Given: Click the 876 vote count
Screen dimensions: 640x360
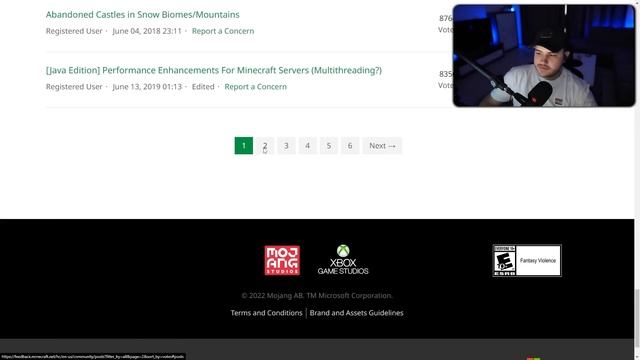Looking at the screenshot, I should 446,18.
